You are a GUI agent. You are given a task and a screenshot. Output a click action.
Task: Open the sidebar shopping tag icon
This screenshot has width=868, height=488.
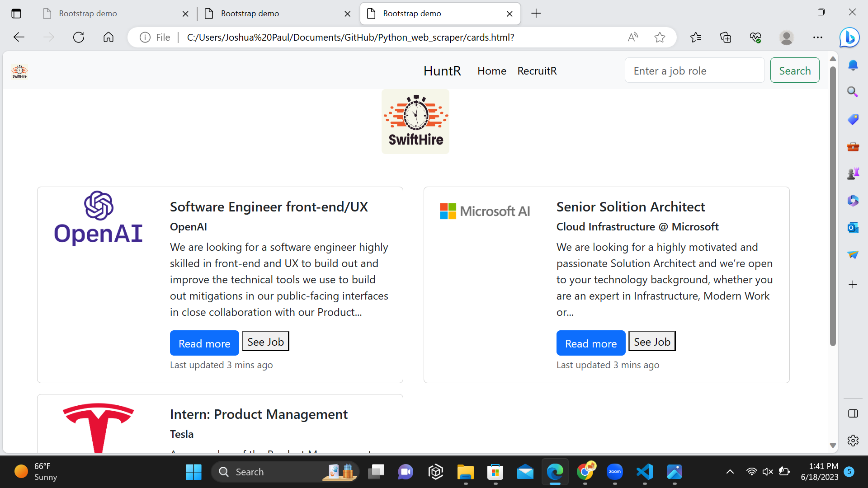click(x=853, y=119)
